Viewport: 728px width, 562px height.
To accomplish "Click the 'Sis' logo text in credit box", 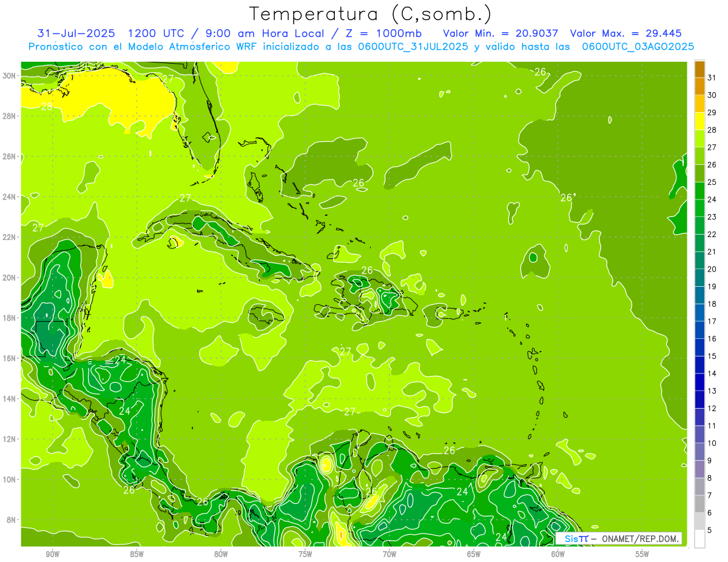I will (571, 538).
